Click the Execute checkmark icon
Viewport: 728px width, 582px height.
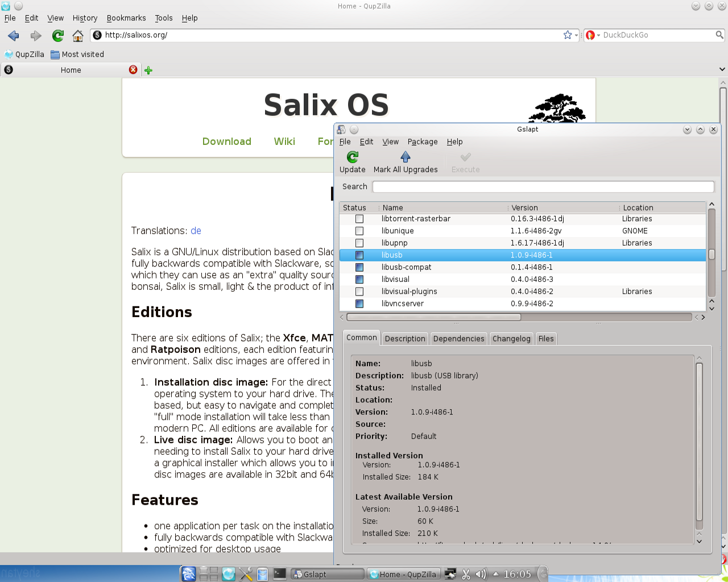[466, 157]
